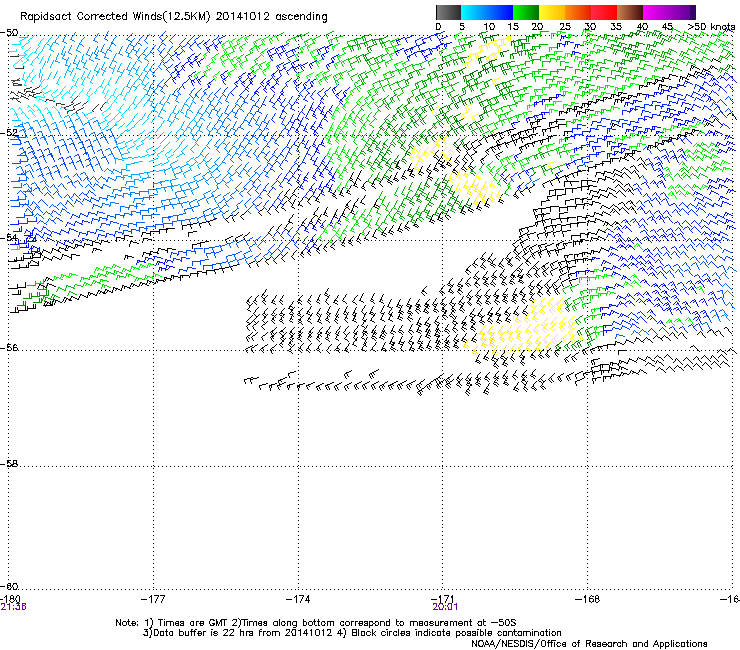Click the longitude label '-168'

tap(588, 599)
